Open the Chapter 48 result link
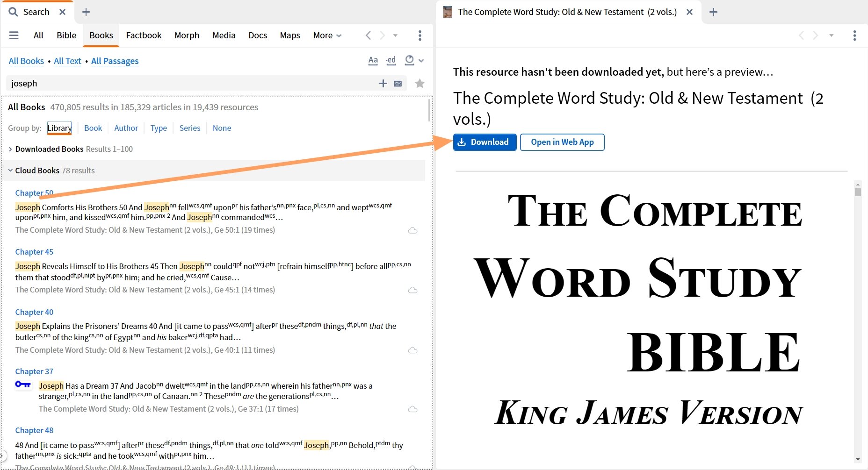 [34, 430]
